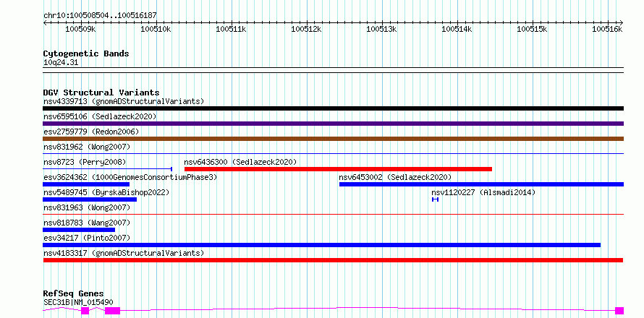Open the esv2759779 (Redon2006) label
The height and width of the screenshot is (318, 644).
pos(91,132)
